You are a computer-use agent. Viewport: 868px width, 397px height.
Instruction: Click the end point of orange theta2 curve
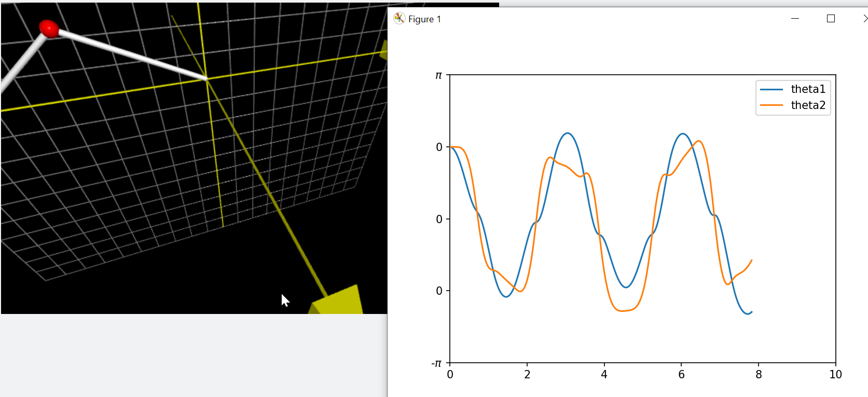point(752,260)
